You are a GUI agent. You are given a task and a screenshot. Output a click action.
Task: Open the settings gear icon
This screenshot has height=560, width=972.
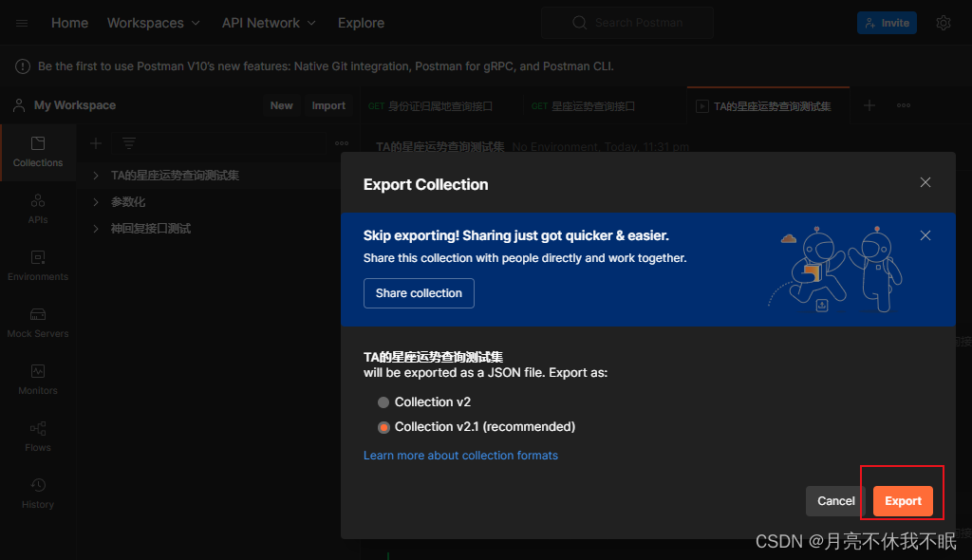point(943,23)
